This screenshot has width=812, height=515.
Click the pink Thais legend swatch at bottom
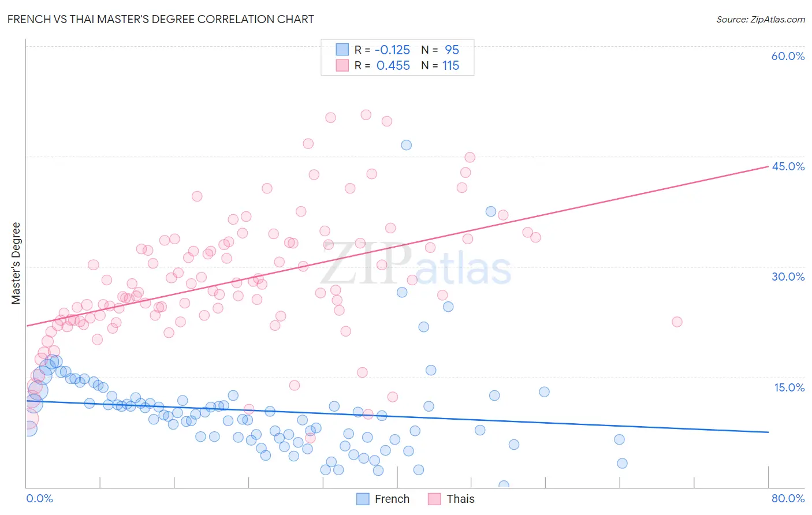[434, 499]
